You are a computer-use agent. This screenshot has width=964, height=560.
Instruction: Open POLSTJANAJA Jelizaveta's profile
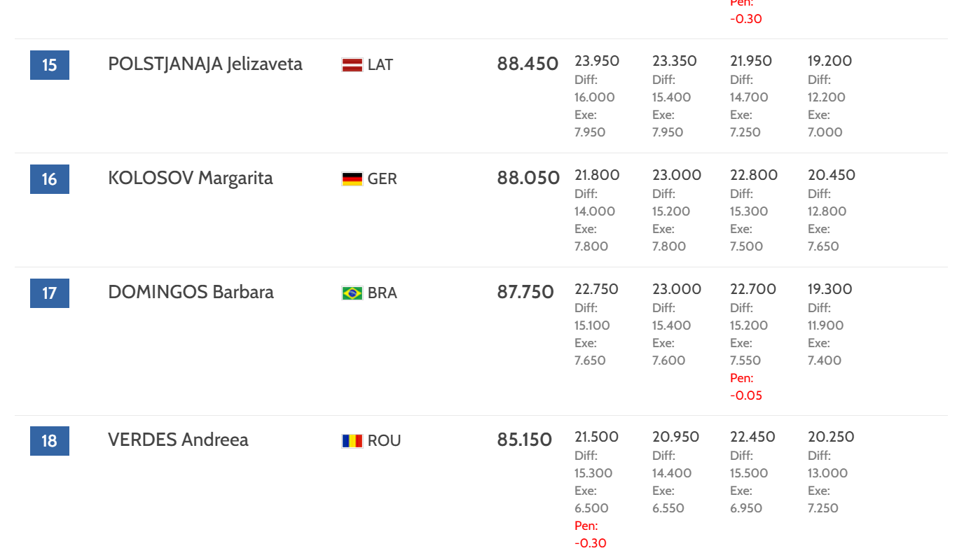tap(205, 64)
